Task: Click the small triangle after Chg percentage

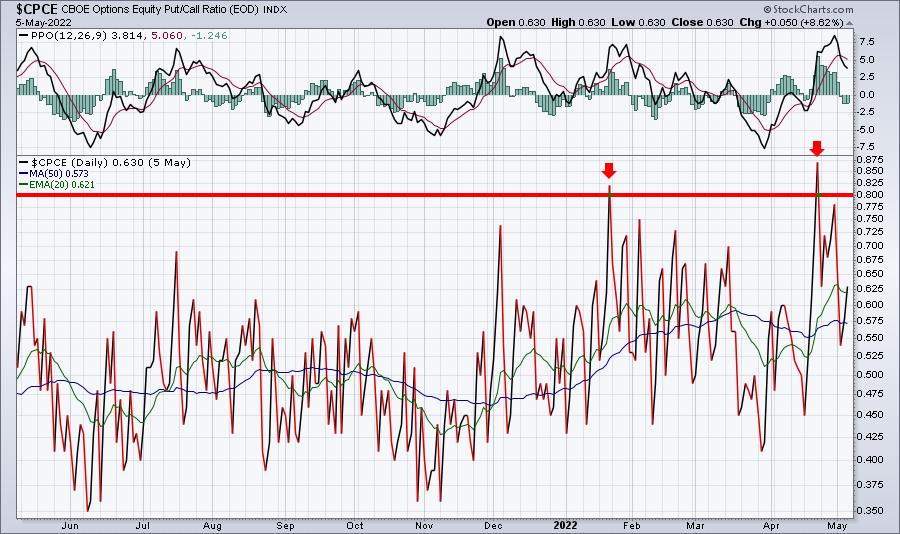Action: click(849, 23)
